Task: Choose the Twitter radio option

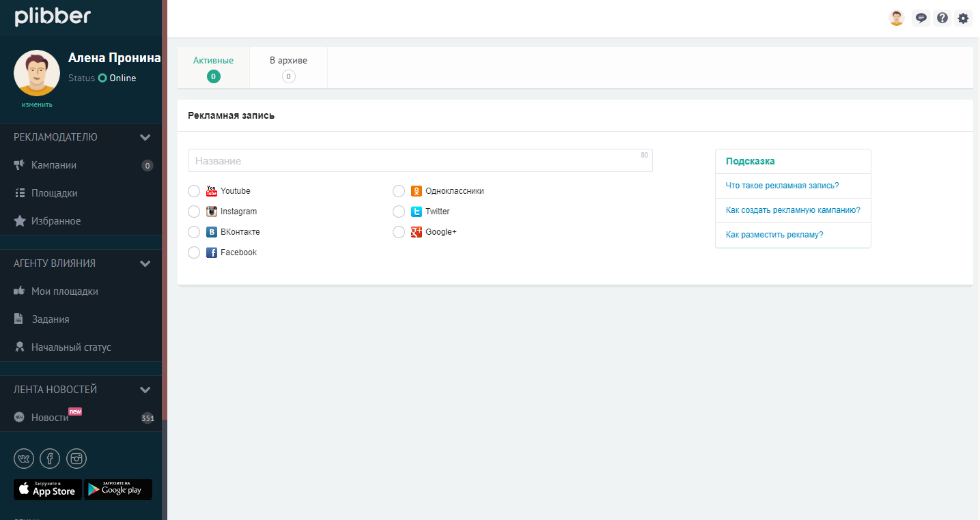Action: tap(399, 212)
